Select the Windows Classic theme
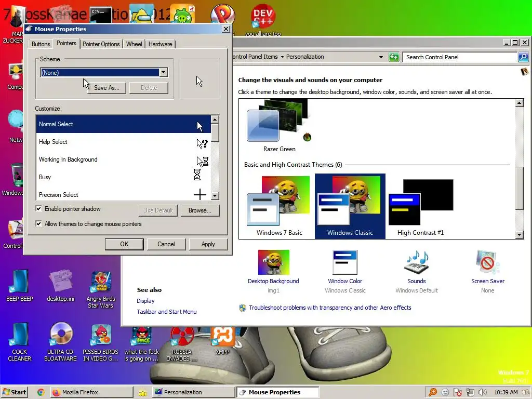The image size is (532, 399). pyautogui.click(x=350, y=206)
